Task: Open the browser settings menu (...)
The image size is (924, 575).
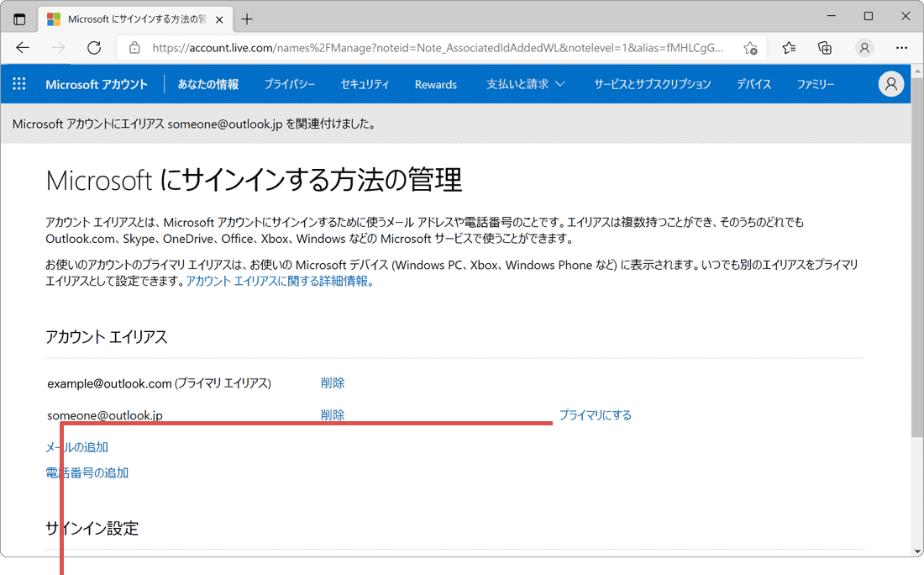Action: pos(901,48)
